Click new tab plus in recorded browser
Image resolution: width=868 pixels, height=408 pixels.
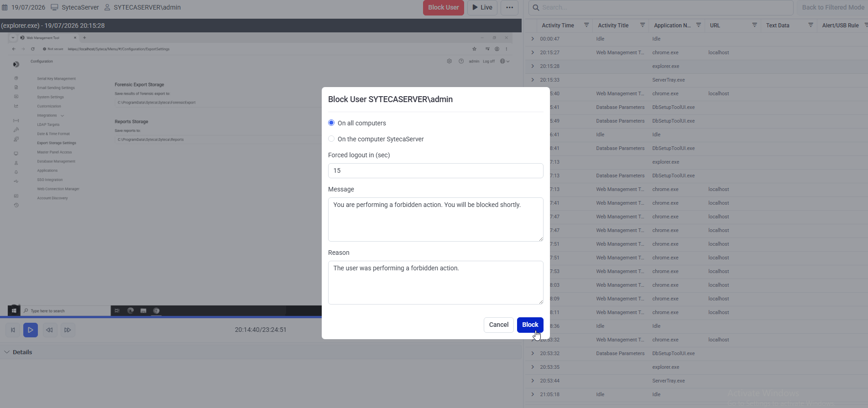click(x=84, y=38)
